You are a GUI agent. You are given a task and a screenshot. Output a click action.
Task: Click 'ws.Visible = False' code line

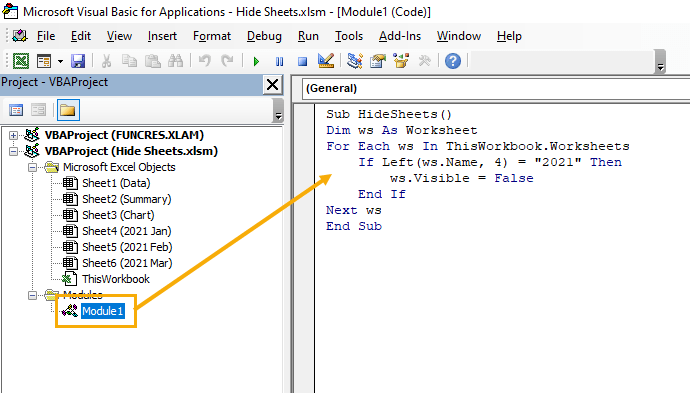click(x=462, y=178)
